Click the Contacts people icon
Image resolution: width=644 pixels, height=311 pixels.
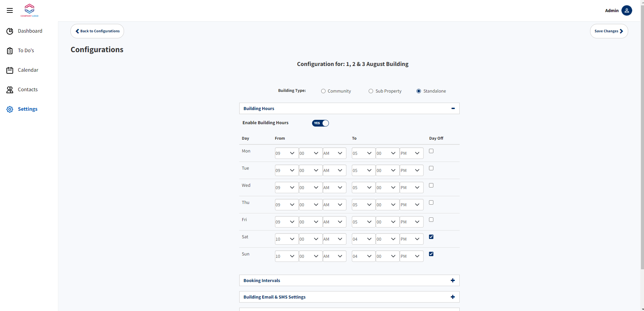click(x=10, y=90)
